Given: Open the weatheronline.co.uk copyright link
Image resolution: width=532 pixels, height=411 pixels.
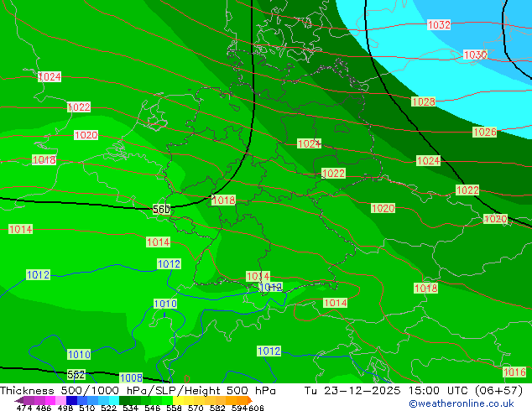Looking at the screenshot, I should point(461,403).
